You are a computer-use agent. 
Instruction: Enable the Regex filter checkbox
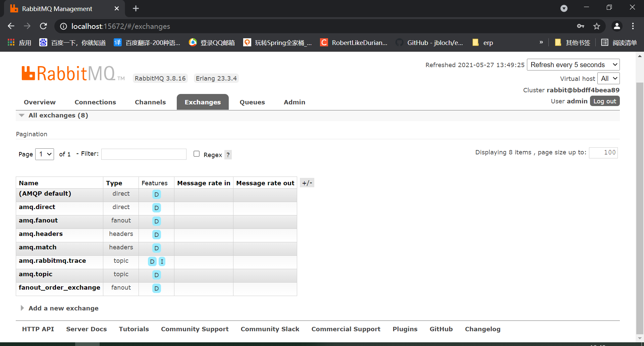click(197, 154)
